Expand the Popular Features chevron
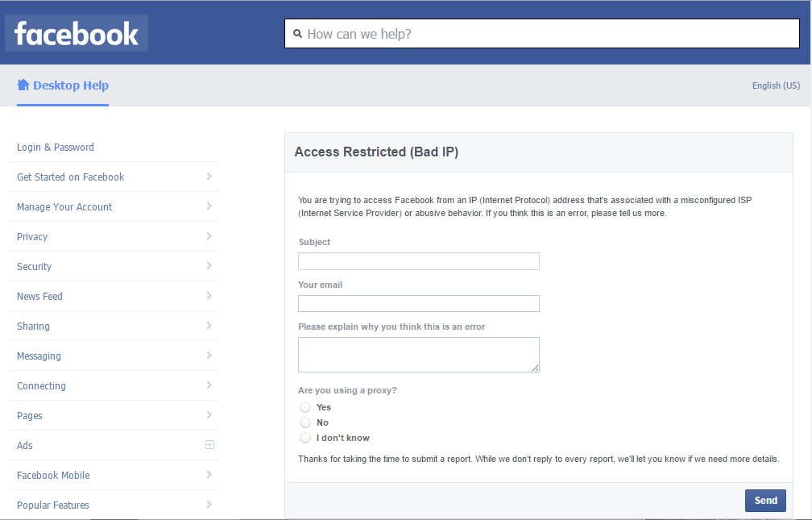The width and height of the screenshot is (812, 520). pyautogui.click(x=209, y=505)
